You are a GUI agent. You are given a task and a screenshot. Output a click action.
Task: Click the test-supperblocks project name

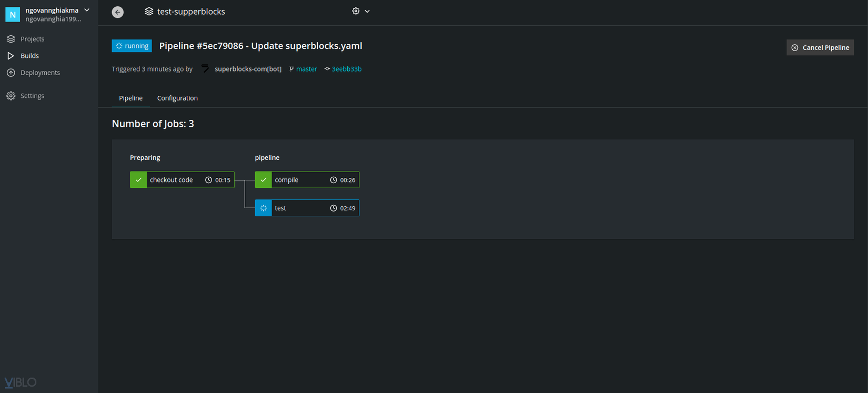(x=191, y=12)
